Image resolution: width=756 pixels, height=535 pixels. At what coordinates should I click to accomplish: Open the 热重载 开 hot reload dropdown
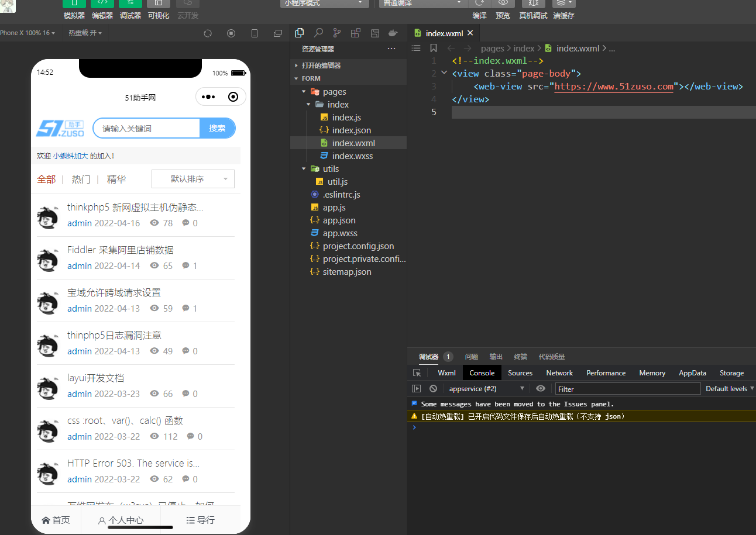pyautogui.click(x=85, y=33)
